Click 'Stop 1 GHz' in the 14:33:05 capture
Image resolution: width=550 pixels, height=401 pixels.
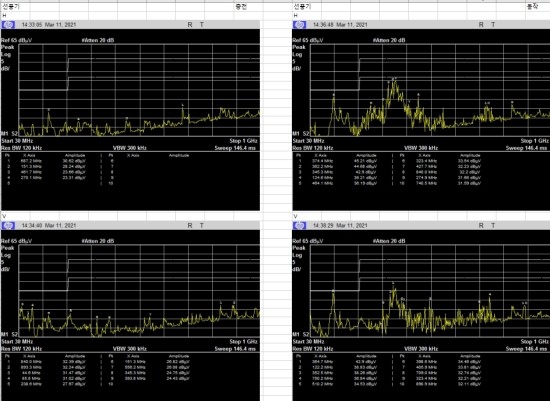(x=244, y=141)
